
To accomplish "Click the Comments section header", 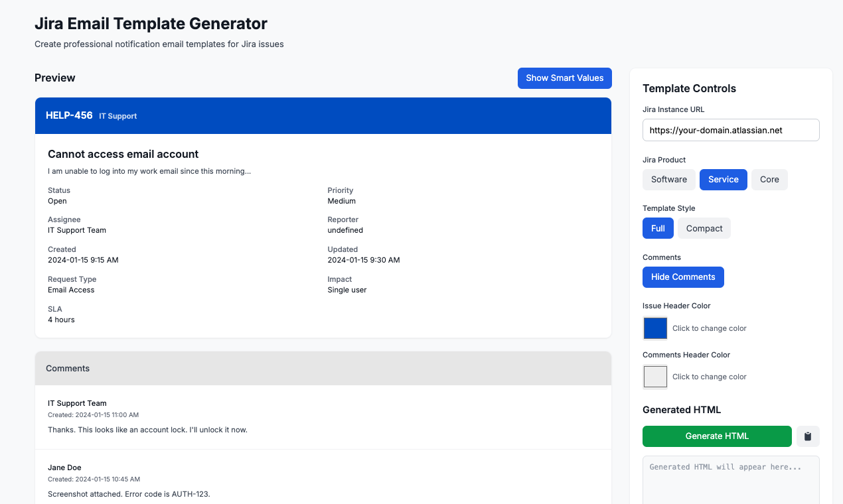I will pos(323,368).
